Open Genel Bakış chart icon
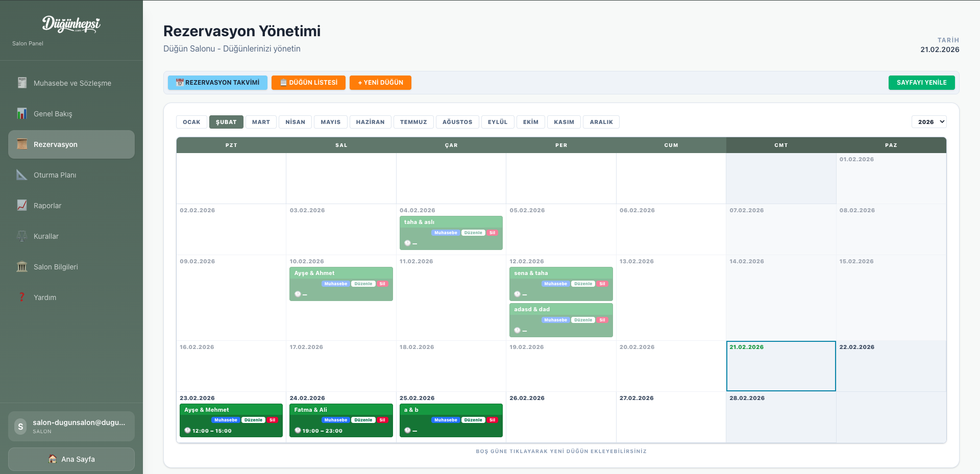980x474 pixels. 22,113
